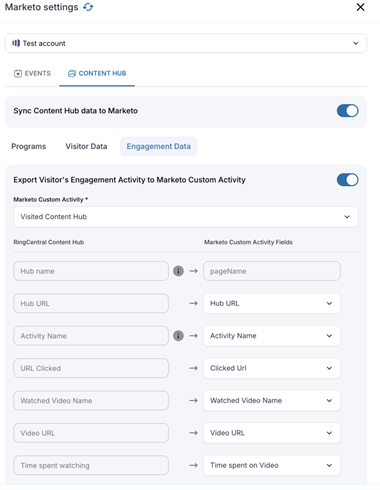Viewport: 380px width, 490px height.
Task: Close the Marketo settings panel
Action: 360,7
